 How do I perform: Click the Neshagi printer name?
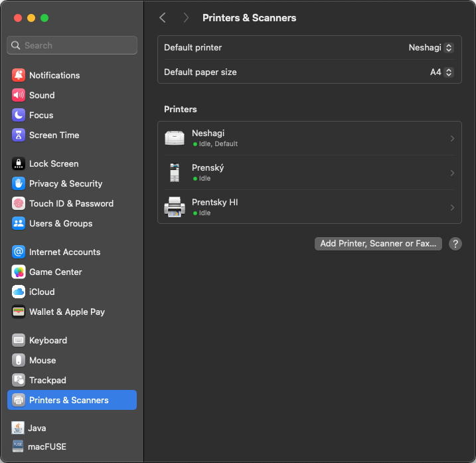click(x=208, y=134)
